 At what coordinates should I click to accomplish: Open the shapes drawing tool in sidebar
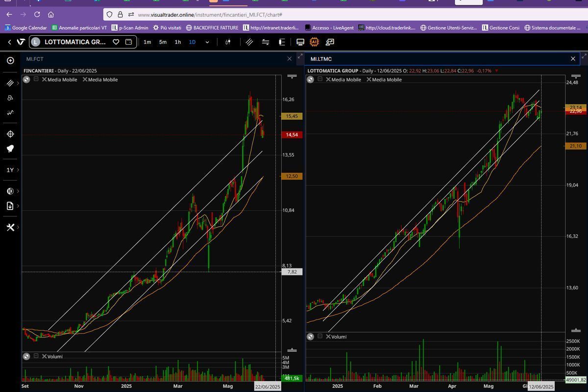pos(10,98)
